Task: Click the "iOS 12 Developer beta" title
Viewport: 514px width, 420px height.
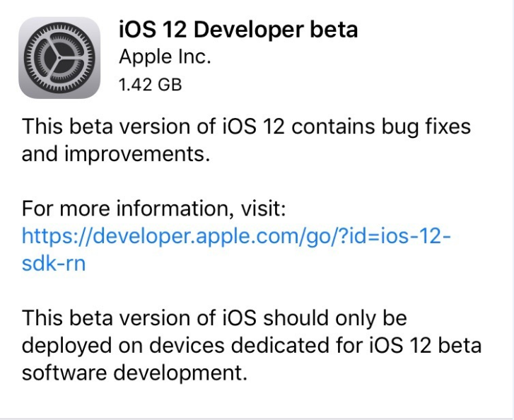Action: [x=238, y=30]
